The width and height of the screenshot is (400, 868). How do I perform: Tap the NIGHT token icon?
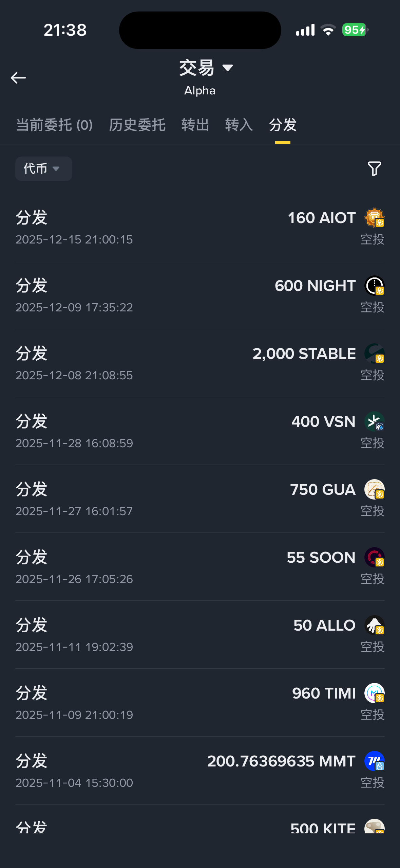tap(374, 285)
